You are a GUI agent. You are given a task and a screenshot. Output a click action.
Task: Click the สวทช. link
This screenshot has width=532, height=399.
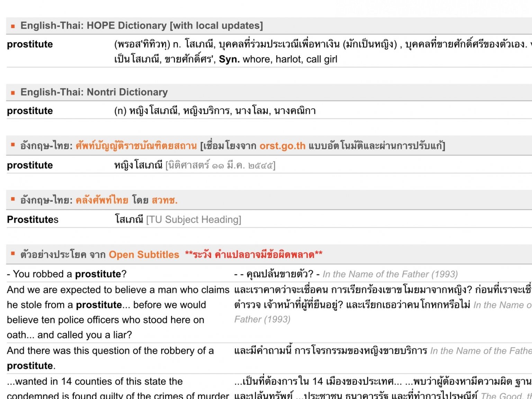point(164,200)
